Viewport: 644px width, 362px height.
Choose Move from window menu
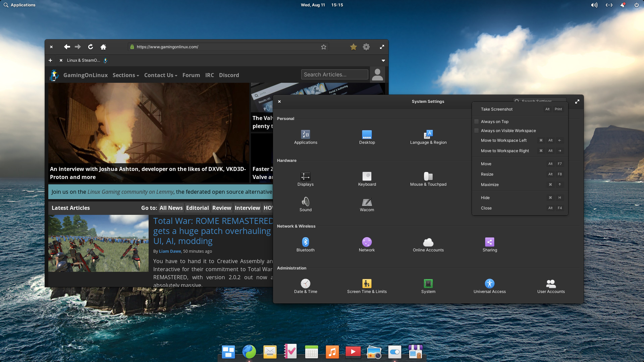520,164
